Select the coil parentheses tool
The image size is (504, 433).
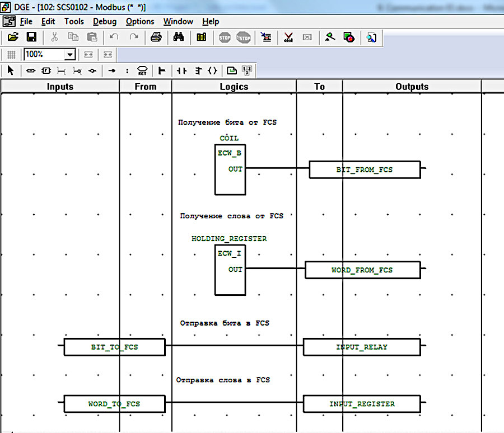[213, 70]
